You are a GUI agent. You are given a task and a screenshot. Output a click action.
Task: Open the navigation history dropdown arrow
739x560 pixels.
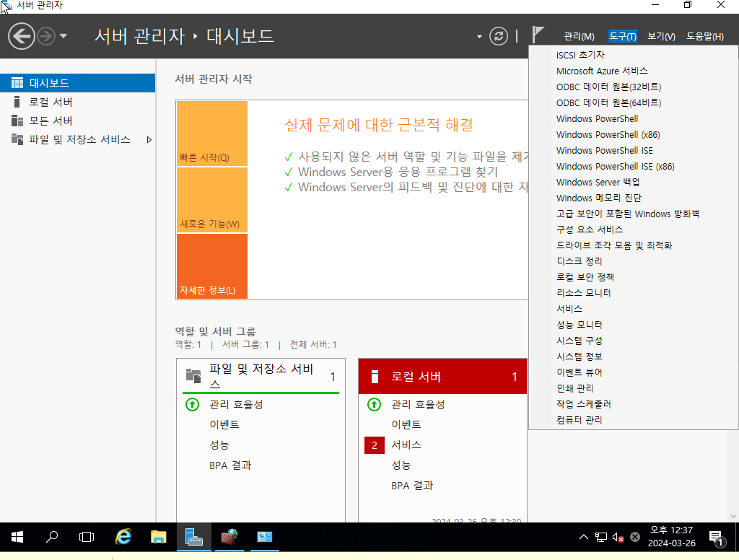point(64,36)
